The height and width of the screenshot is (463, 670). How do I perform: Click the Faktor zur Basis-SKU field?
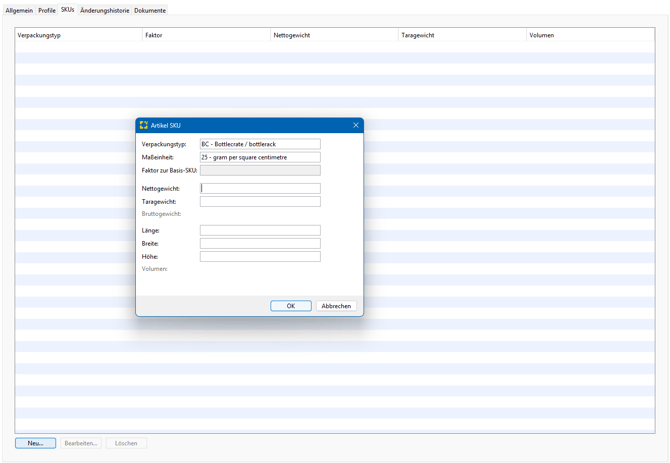260,170
